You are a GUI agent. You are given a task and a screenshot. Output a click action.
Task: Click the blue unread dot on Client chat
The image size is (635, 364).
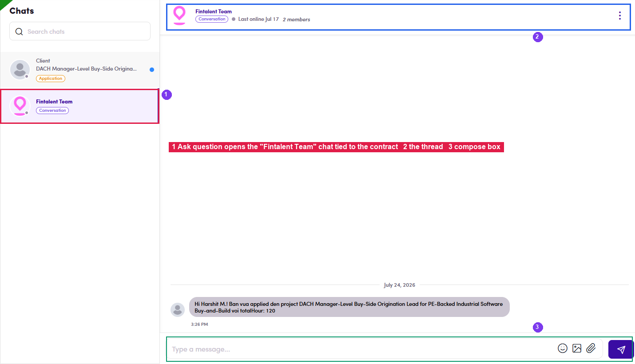pyautogui.click(x=152, y=70)
